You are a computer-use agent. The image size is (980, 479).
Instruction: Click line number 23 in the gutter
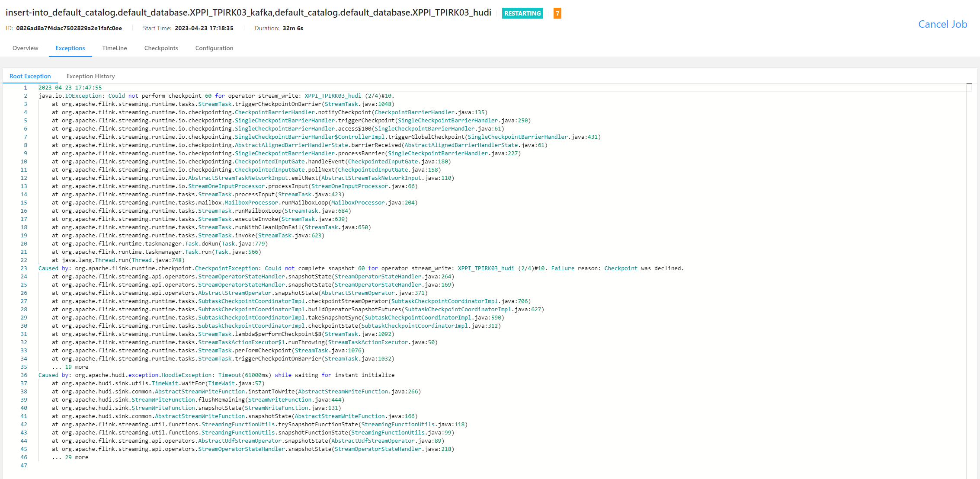[24, 268]
